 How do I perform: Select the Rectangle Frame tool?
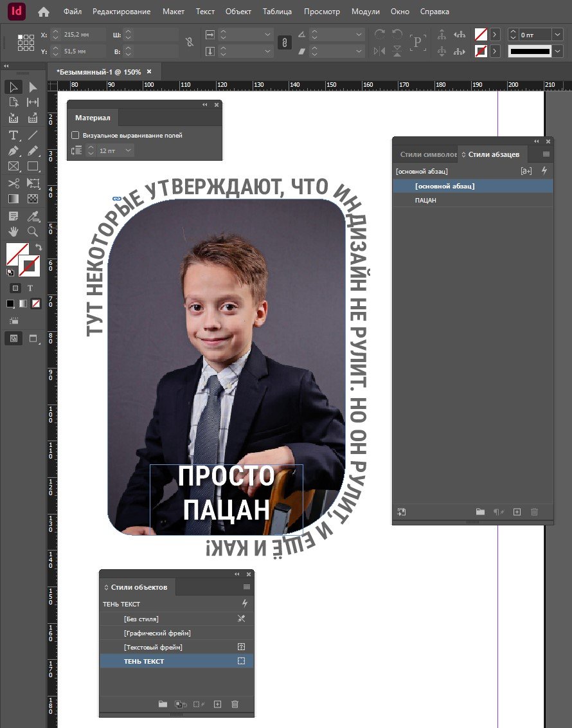[x=13, y=166]
